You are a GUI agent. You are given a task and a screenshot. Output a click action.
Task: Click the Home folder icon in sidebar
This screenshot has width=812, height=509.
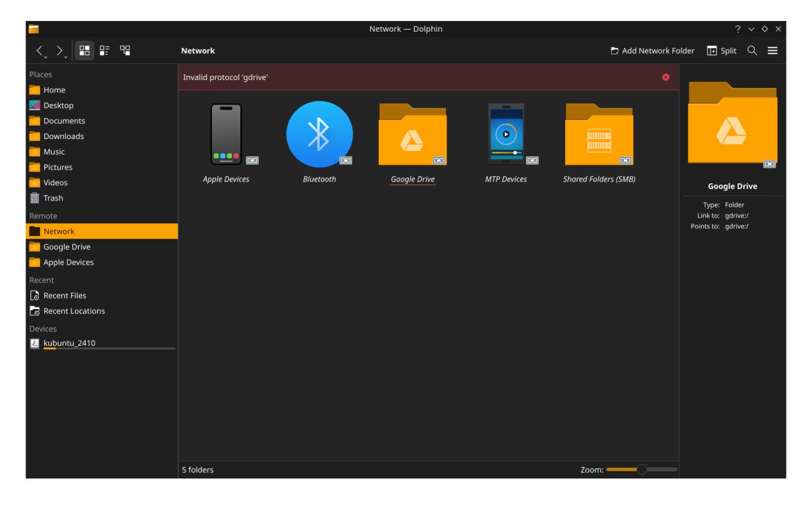[35, 90]
